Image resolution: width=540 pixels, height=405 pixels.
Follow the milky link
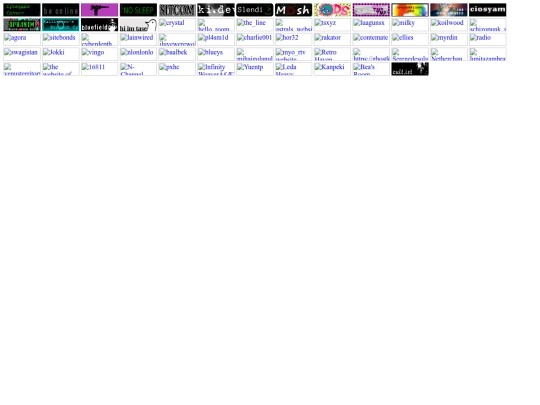tap(410, 25)
